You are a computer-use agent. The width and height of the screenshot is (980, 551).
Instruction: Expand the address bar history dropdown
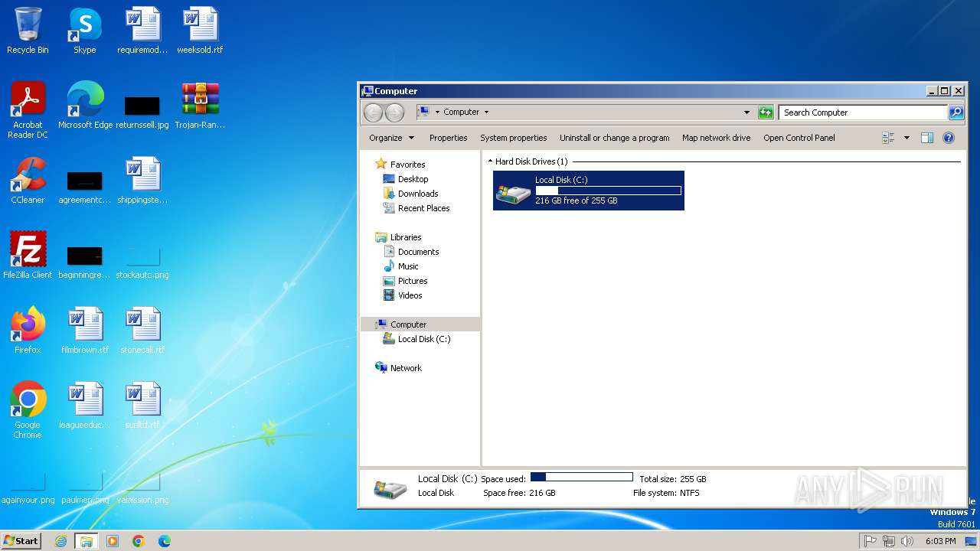tap(747, 112)
